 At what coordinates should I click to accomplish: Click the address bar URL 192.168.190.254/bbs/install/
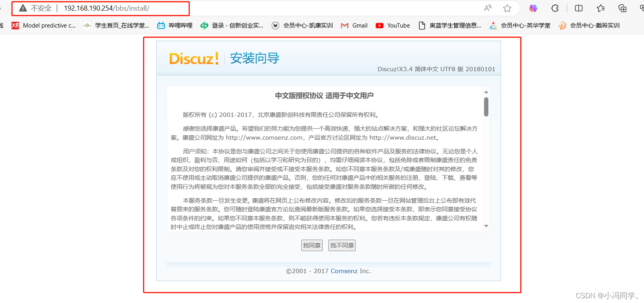click(x=106, y=8)
